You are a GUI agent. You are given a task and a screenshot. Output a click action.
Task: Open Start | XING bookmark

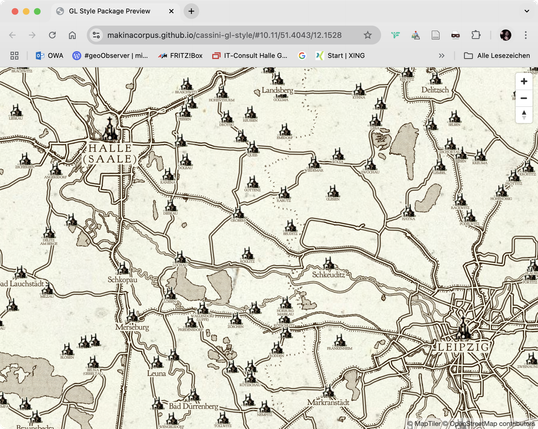coord(340,56)
